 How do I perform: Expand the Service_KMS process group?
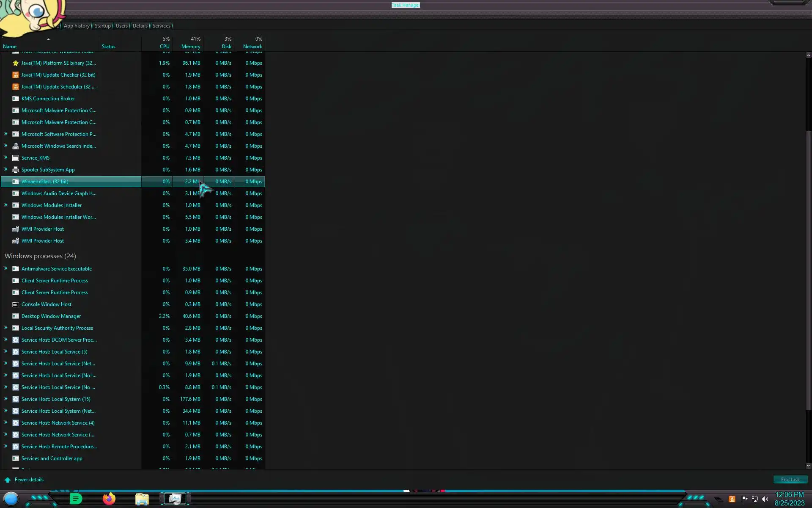pos(6,157)
